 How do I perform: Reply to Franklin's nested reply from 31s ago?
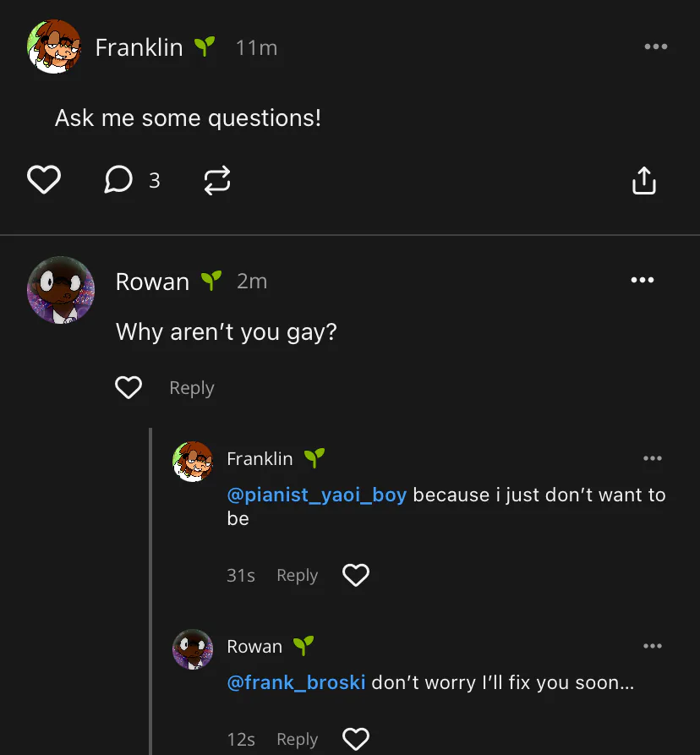[297, 576]
